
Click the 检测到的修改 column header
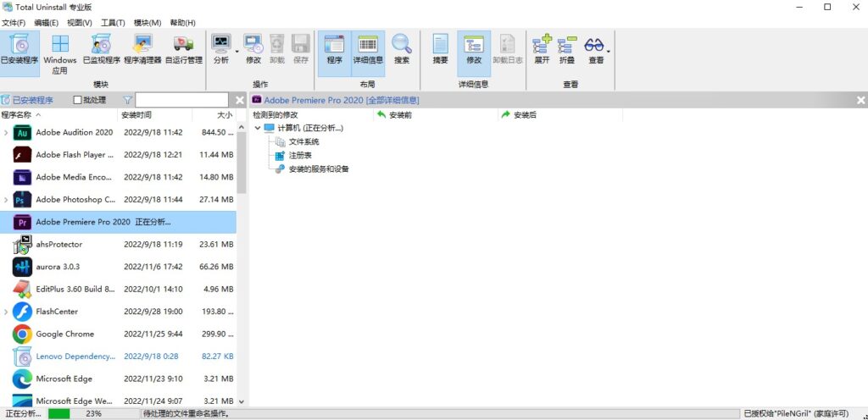[312, 115]
